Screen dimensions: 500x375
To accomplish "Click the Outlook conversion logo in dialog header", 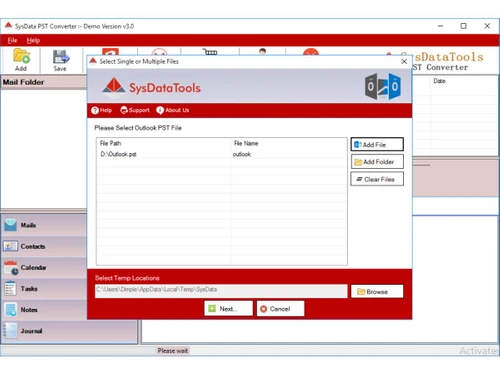I will 383,87.
